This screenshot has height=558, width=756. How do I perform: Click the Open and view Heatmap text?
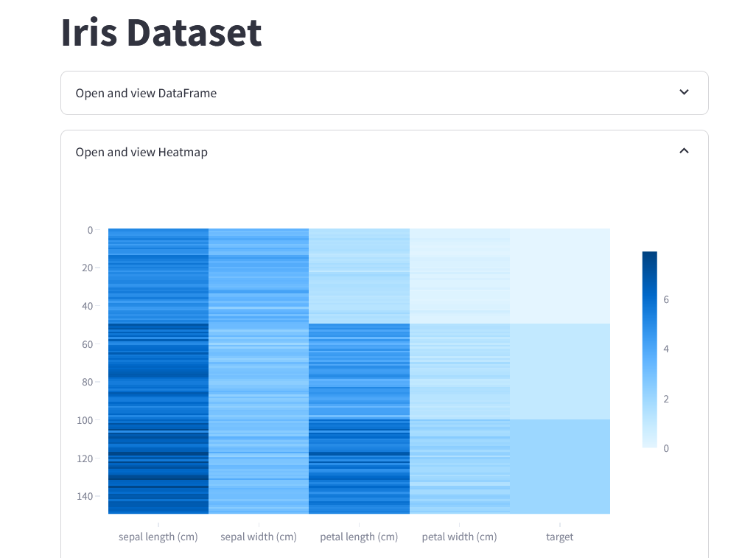tap(141, 152)
